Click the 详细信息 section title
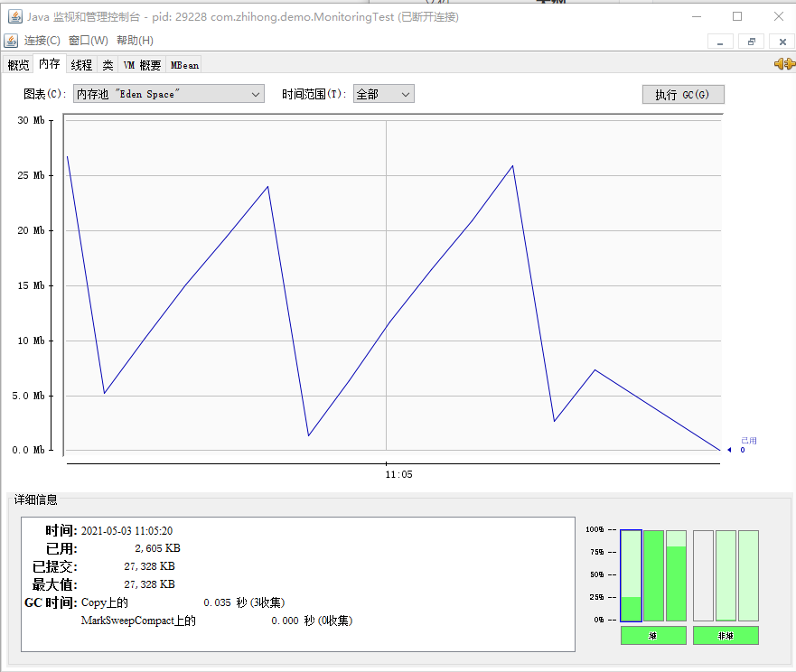 click(x=35, y=500)
